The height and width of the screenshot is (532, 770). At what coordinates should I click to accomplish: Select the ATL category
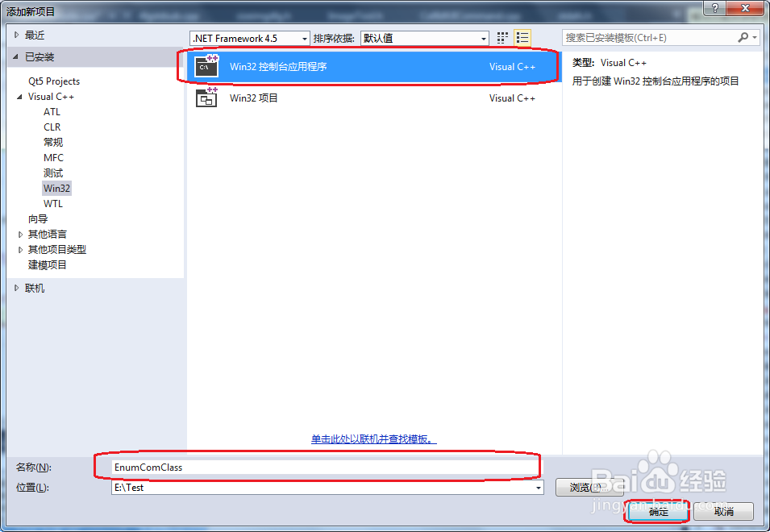click(52, 112)
